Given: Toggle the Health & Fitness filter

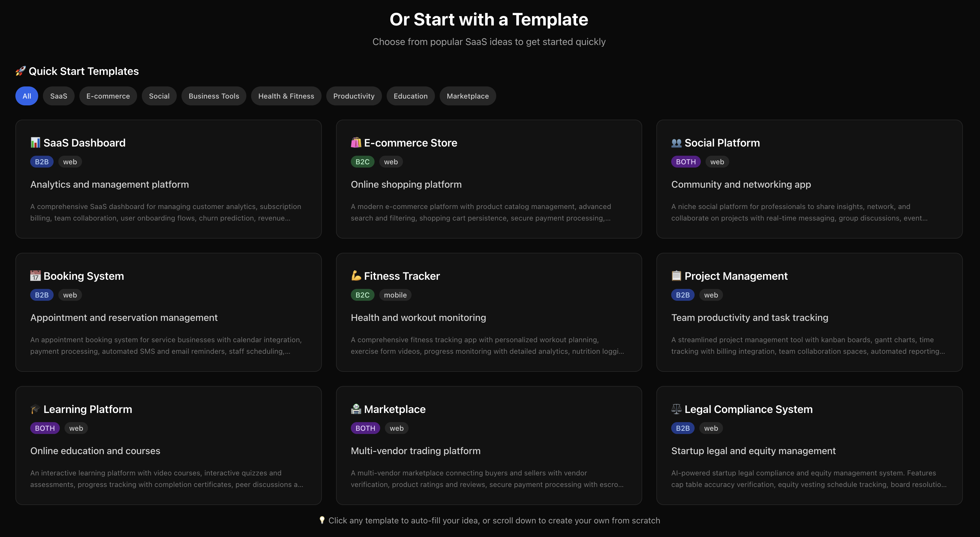Looking at the screenshot, I should [286, 96].
